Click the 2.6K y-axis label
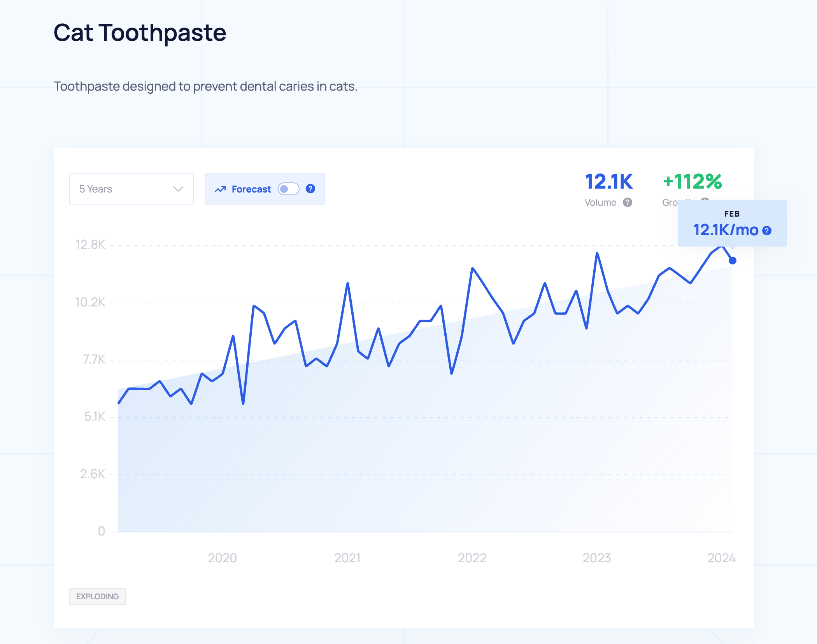Image resolution: width=817 pixels, height=644 pixels. point(93,474)
